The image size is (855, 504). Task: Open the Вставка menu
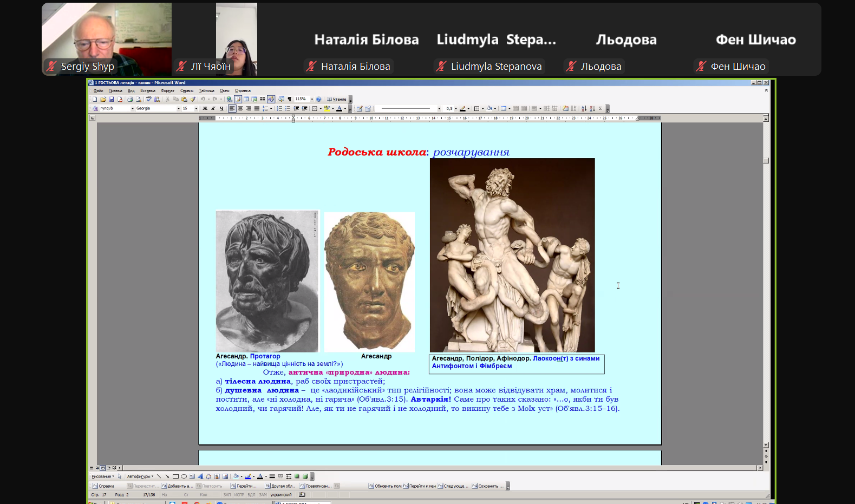click(x=148, y=90)
